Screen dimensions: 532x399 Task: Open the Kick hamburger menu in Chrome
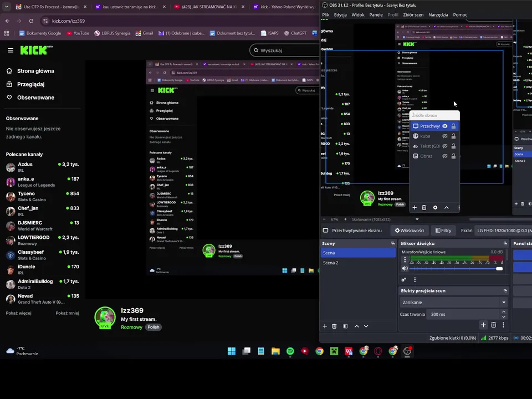tap(11, 50)
